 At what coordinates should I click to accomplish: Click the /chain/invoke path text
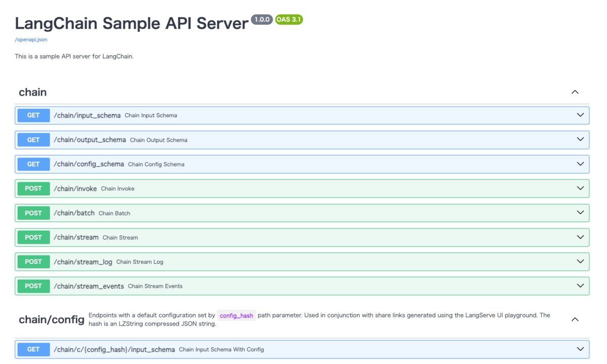click(x=75, y=188)
